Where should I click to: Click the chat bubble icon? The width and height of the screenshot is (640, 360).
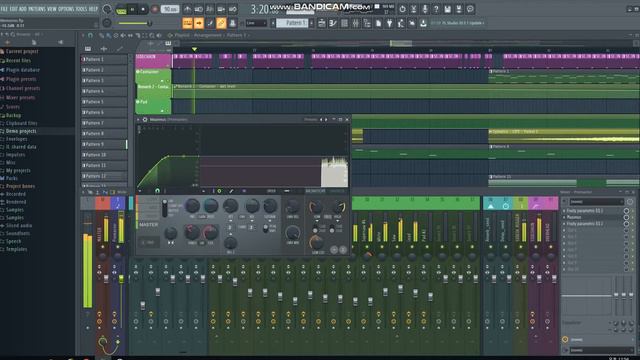470,9
